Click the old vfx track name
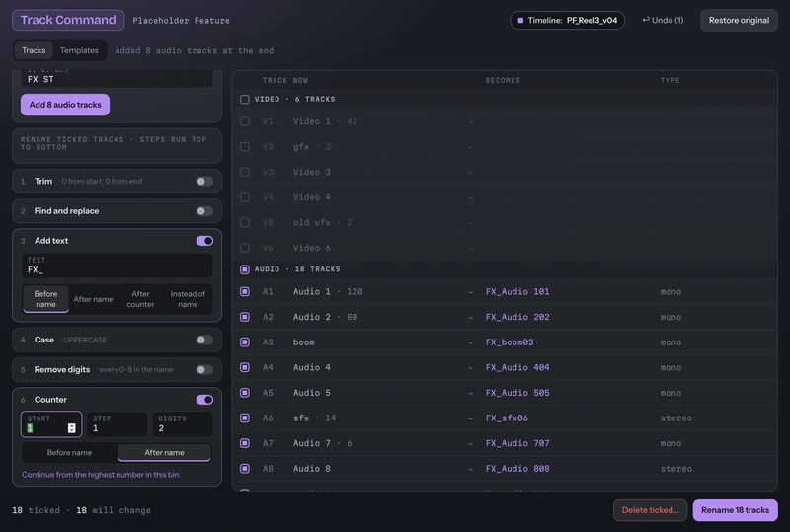The height and width of the screenshot is (532, 790). point(312,222)
